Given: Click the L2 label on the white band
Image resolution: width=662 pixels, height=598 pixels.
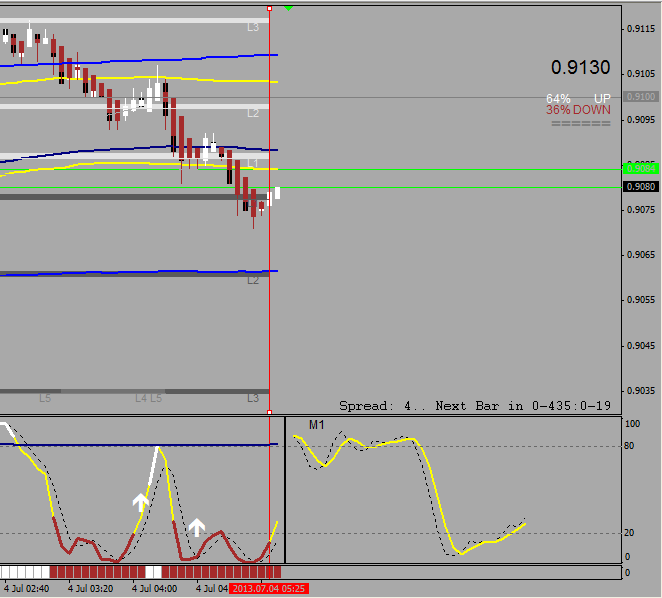Looking at the screenshot, I should click(x=253, y=113).
